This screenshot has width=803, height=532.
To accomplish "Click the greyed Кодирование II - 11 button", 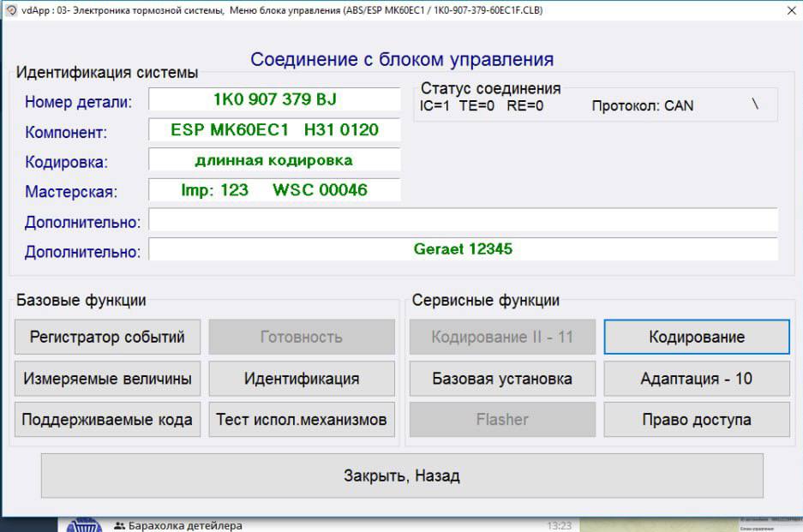I will click(502, 337).
